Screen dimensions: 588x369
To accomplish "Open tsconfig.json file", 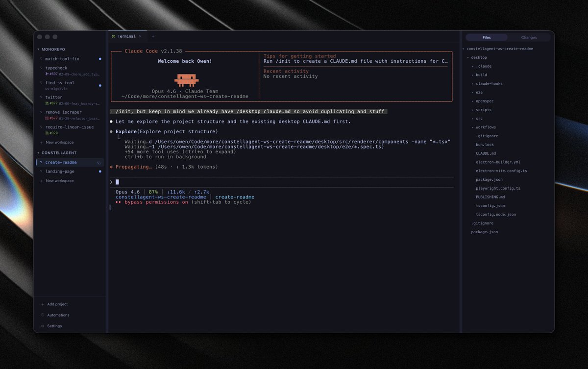I will 490,206.
